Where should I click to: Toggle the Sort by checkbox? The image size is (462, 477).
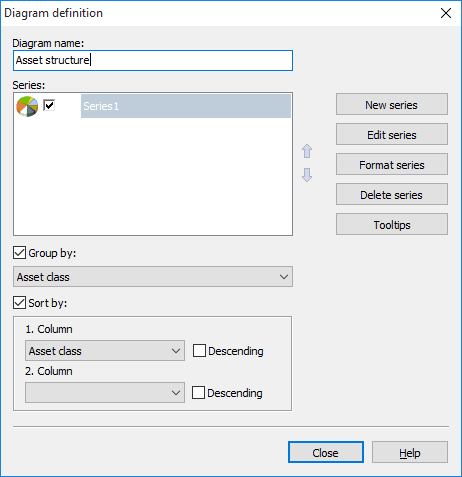point(19,303)
